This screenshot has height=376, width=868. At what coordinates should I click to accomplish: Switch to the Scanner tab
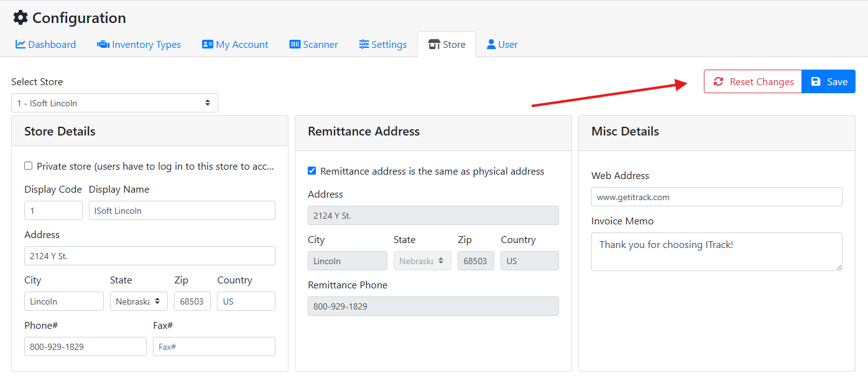pyautogui.click(x=314, y=45)
